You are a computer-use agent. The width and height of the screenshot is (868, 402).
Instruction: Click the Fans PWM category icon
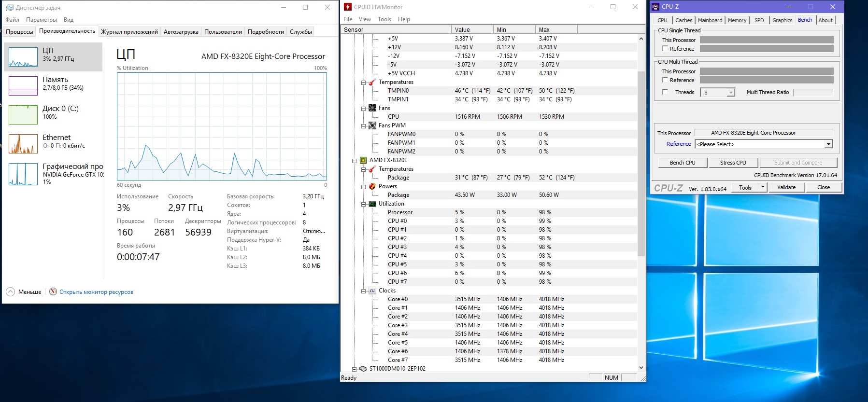(x=372, y=125)
